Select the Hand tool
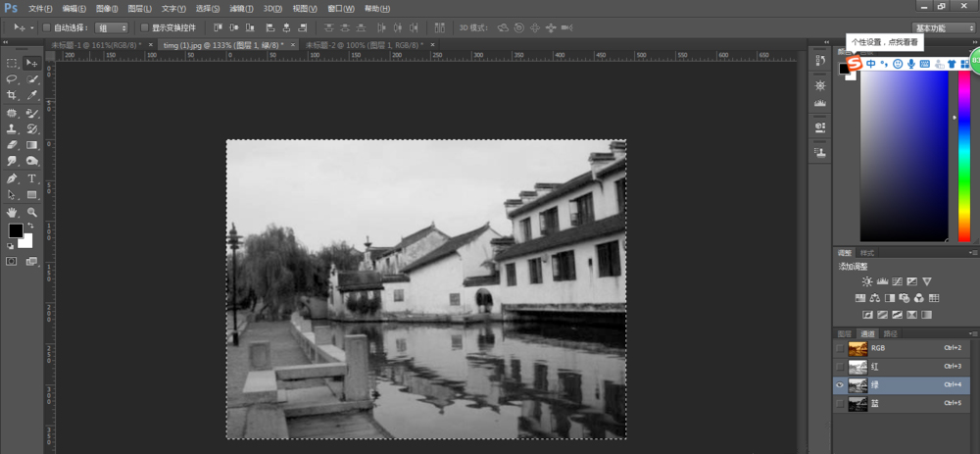980x454 pixels. click(12, 212)
